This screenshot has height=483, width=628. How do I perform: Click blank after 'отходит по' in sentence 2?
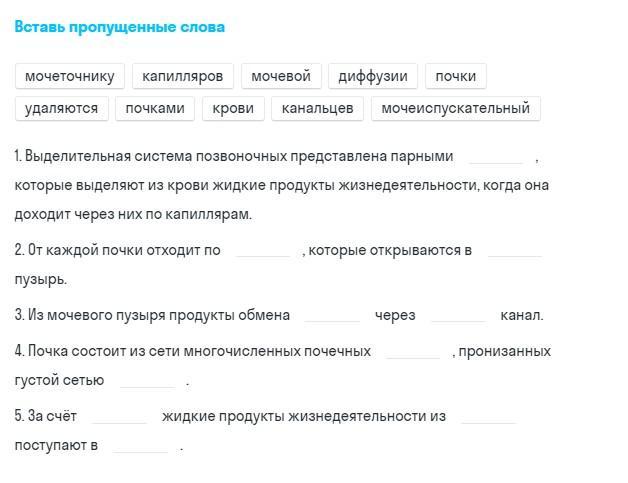pos(262,250)
